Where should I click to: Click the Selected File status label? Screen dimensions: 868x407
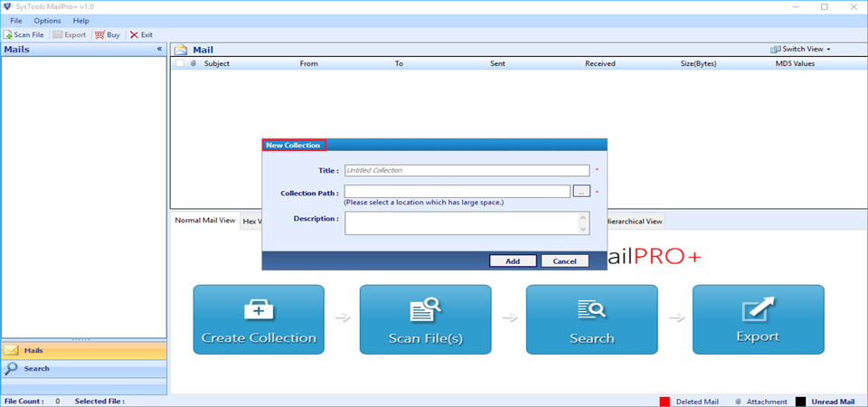click(99, 401)
